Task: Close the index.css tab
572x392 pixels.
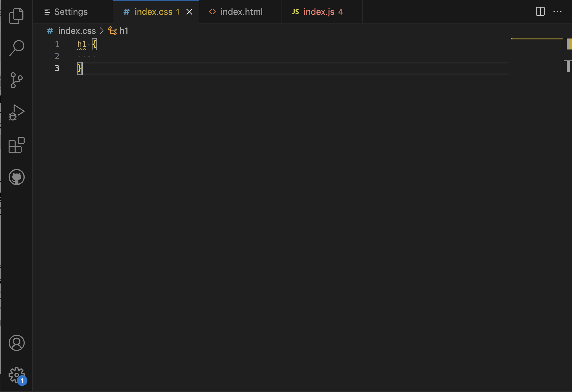Action: click(189, 12)
